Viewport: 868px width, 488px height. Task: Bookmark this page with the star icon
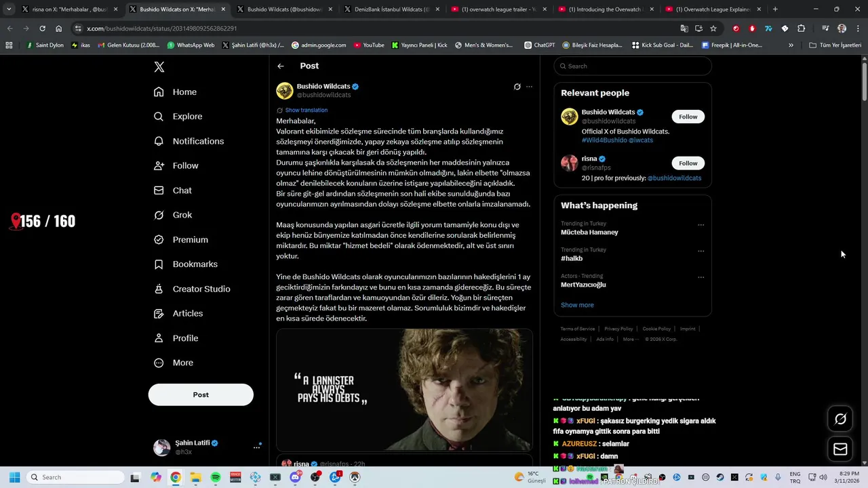(x=713, y=28)
